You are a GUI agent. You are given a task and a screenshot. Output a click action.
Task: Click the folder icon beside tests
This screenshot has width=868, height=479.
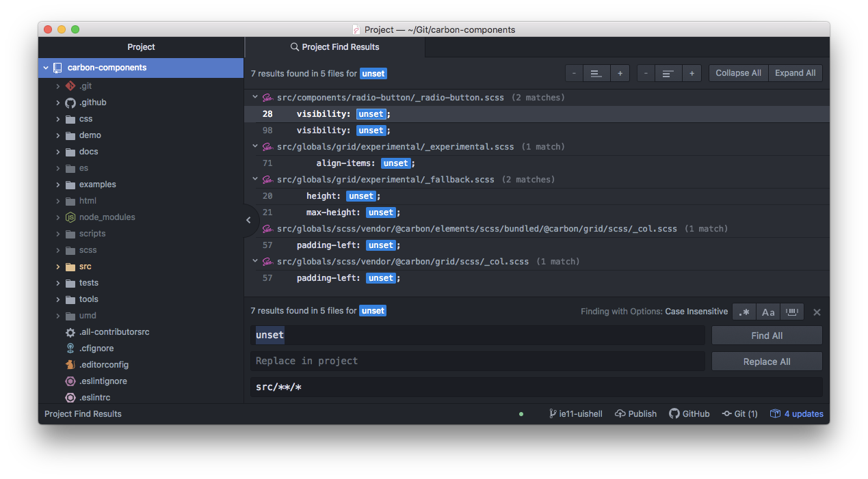coord(70,283)
